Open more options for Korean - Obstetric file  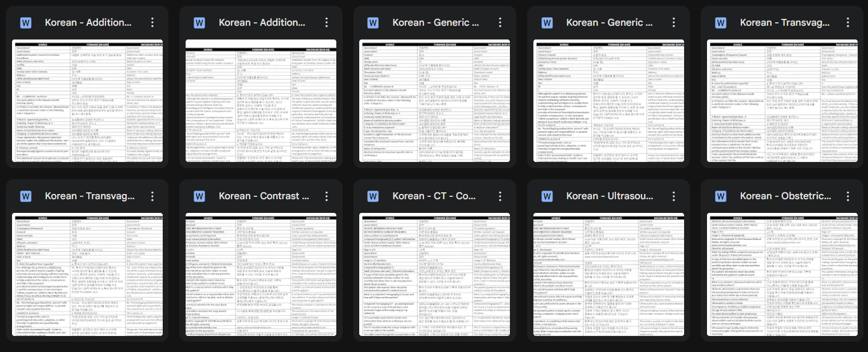point(847,196)
